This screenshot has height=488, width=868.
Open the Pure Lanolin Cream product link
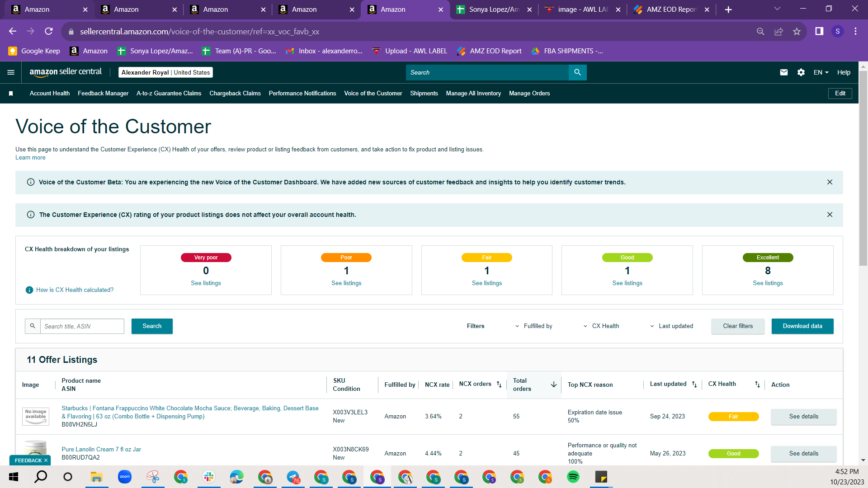pyautogui.click(x=101, y=450)
